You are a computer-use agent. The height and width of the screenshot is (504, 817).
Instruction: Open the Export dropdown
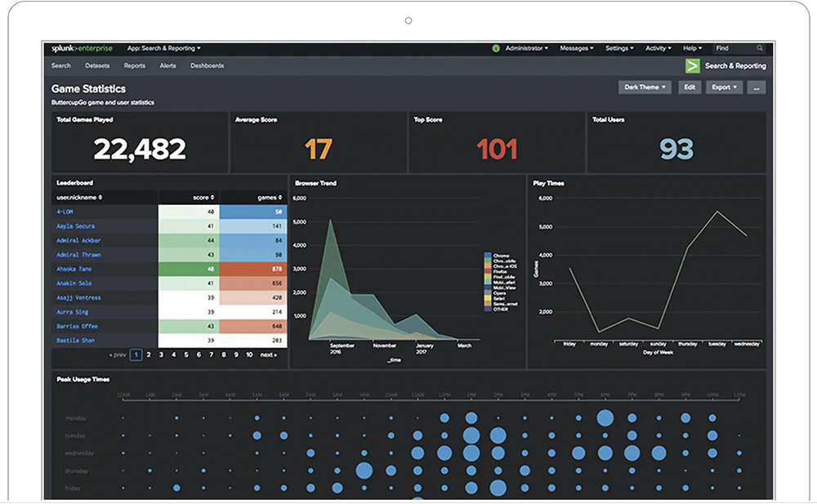[x=723, y=87]
